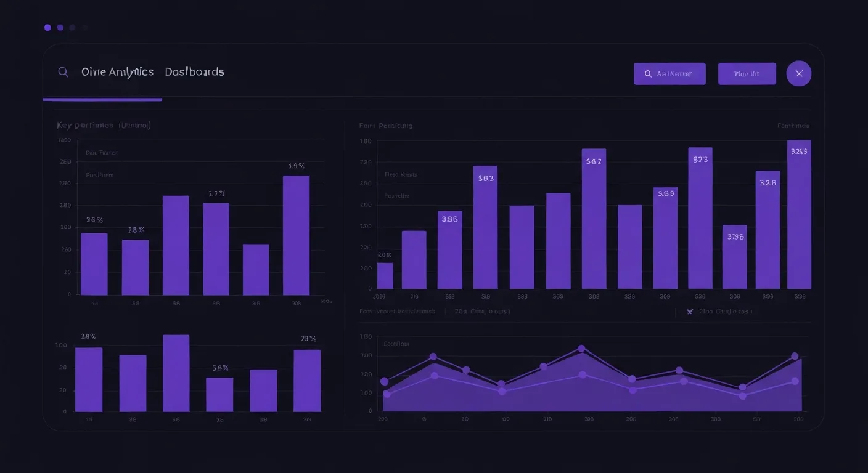
Task: Click the highest peak point on line chart
Action: click(x=581, y=349)
